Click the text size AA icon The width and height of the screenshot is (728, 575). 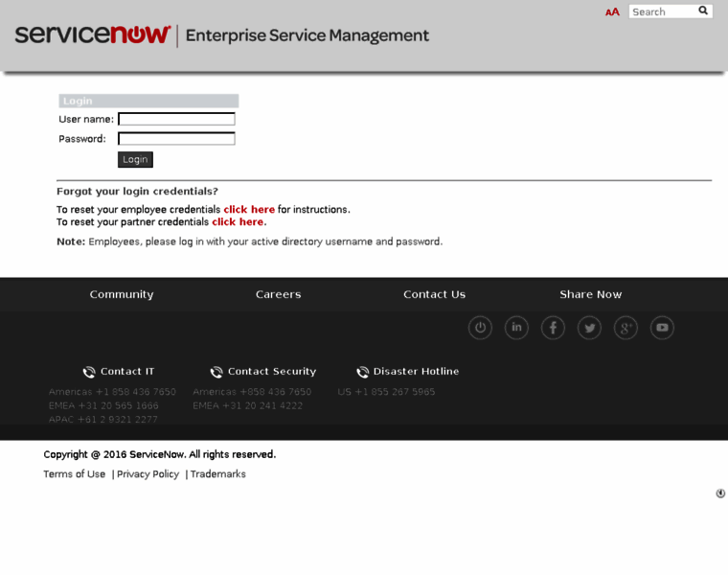(612, 12)
